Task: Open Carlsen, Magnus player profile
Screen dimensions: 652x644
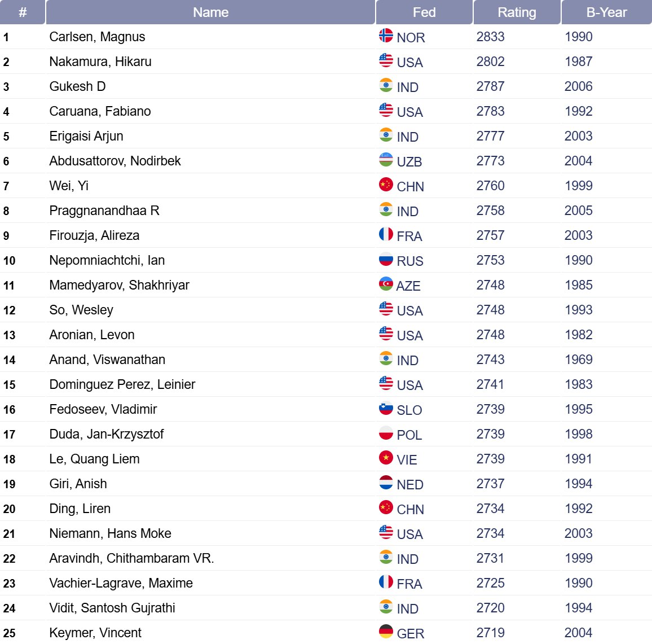Action: point(97,37)
